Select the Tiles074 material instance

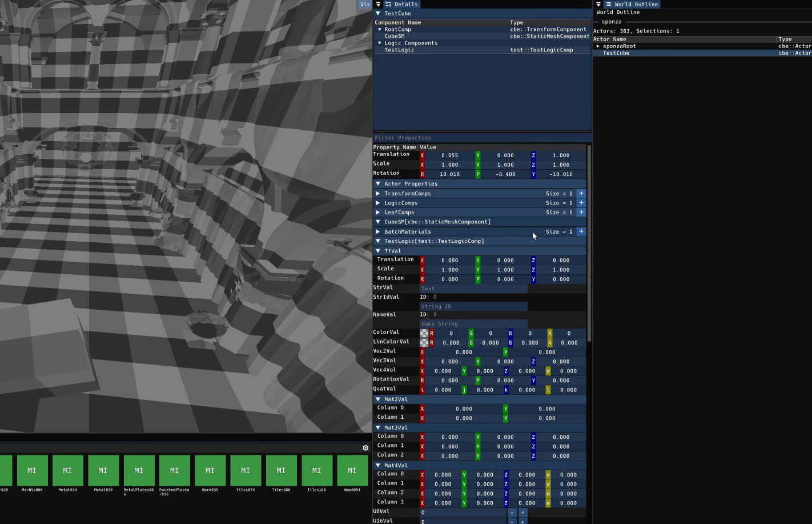246,470
